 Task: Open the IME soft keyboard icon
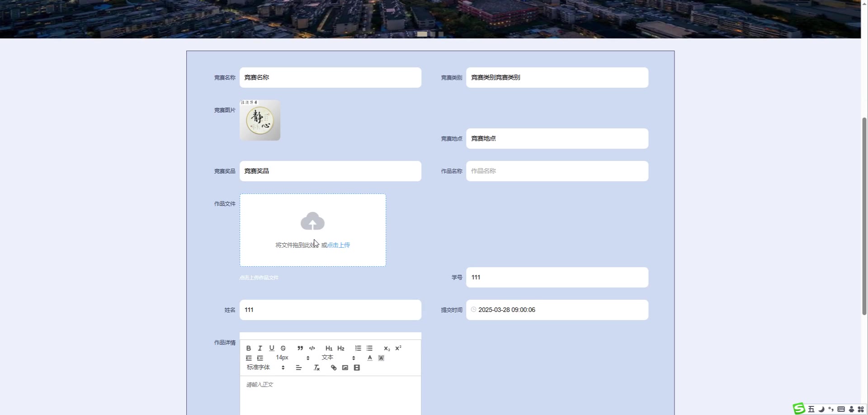[841, 409]
